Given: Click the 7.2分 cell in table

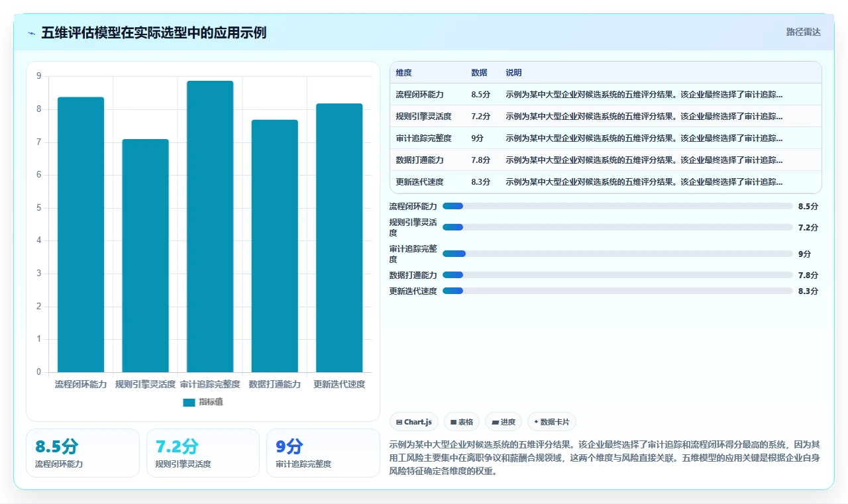Looking at the screenshot, I should tap(480, 117).
